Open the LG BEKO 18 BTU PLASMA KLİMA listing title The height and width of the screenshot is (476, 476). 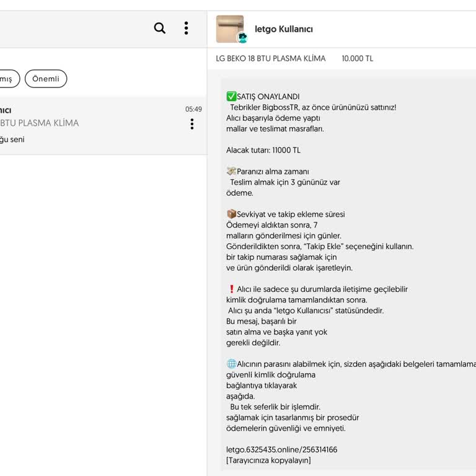point(270,59)
